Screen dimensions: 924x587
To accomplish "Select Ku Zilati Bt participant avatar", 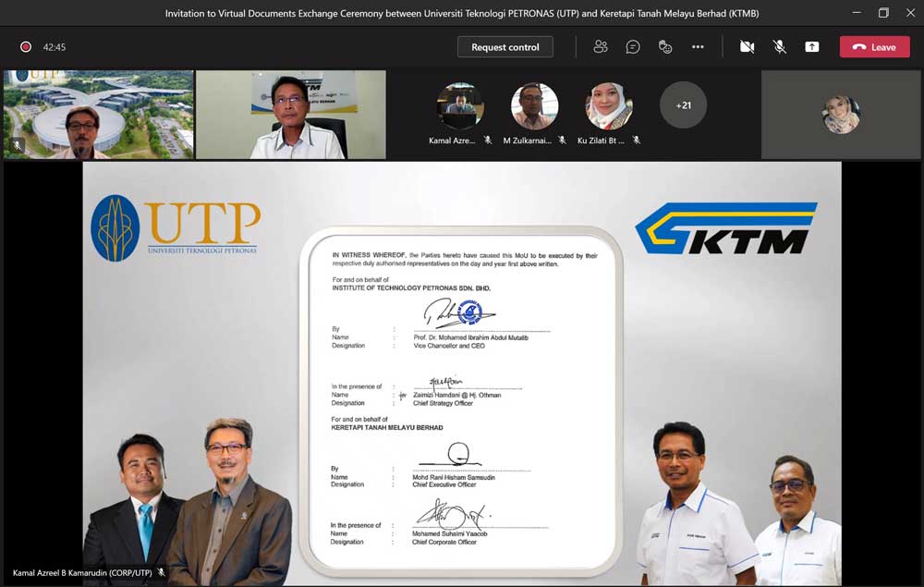I will (609, 105).
